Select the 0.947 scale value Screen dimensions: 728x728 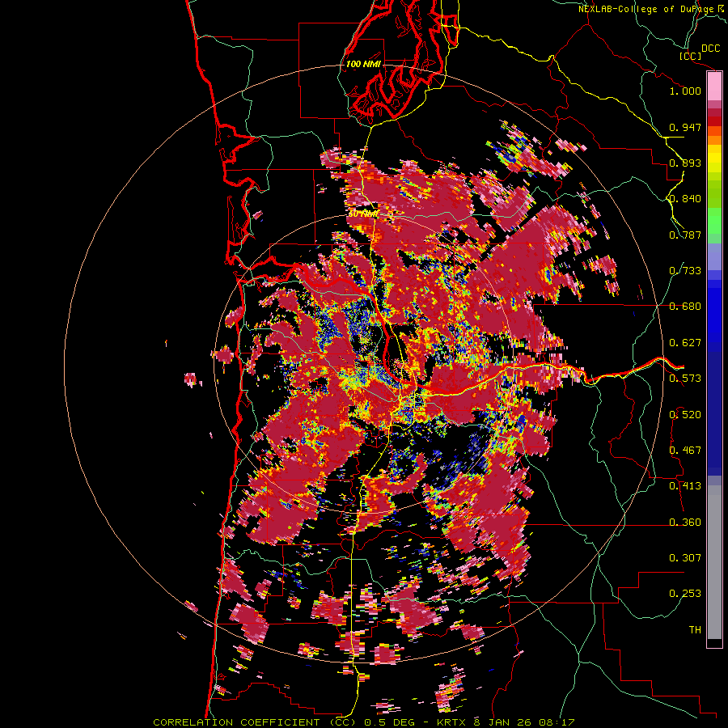click(685, 127)
